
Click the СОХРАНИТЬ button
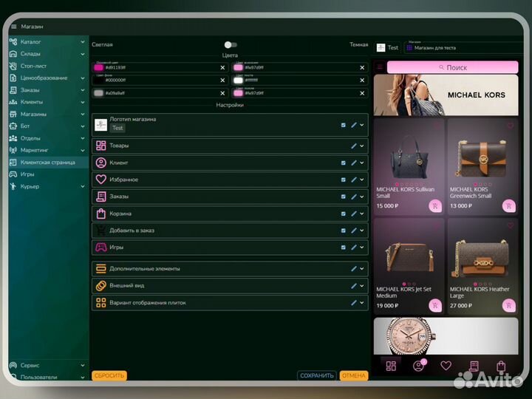pyautogui.click(x=317, y=375)
